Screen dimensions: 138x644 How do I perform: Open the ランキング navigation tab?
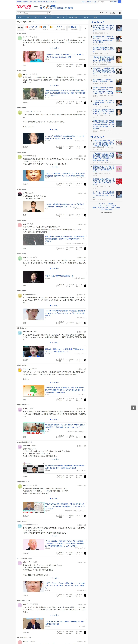click(86, 17)
